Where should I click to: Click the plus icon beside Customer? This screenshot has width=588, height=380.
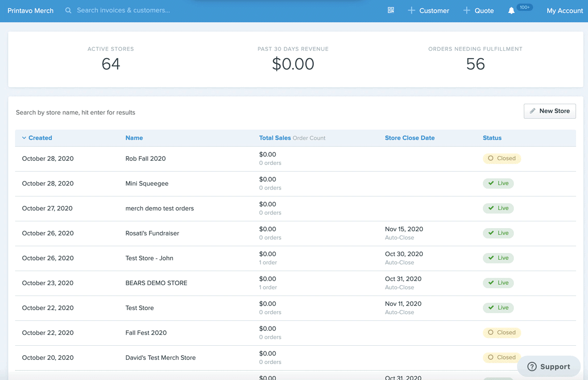(x=411, y=10)
